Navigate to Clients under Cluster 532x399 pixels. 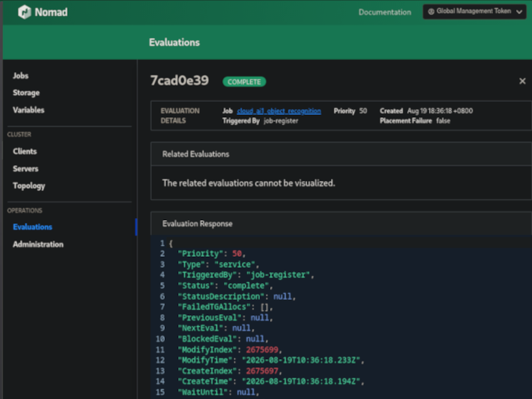click(25, 152)
